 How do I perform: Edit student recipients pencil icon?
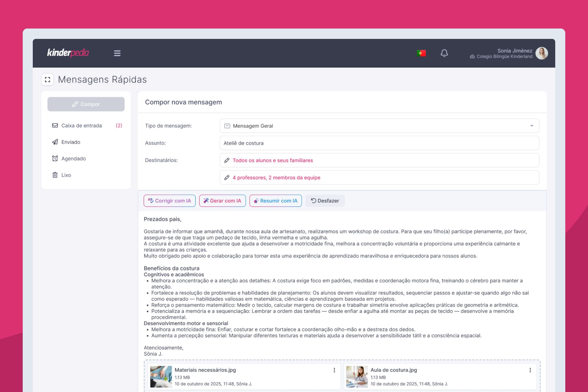[227, 160]
